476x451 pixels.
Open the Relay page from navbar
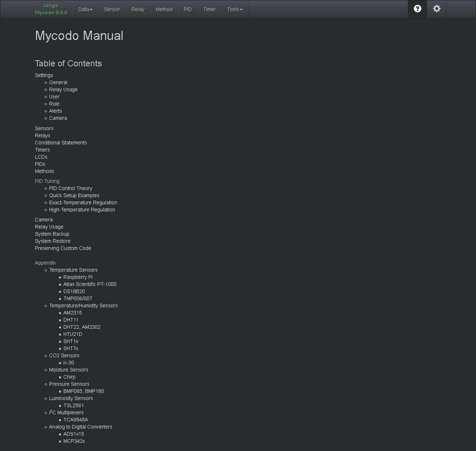click(138, 9)
